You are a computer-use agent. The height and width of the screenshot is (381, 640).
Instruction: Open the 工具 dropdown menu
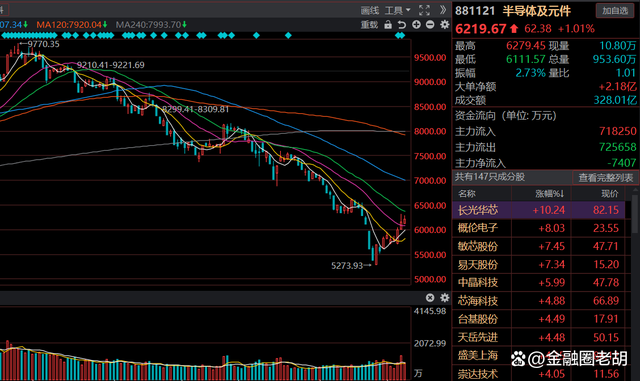pos(397,11)
